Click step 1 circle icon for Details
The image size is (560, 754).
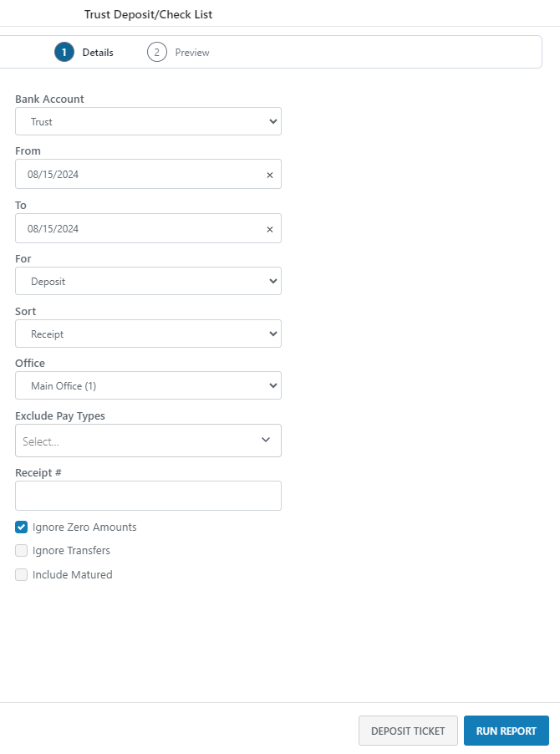point(64,52)
